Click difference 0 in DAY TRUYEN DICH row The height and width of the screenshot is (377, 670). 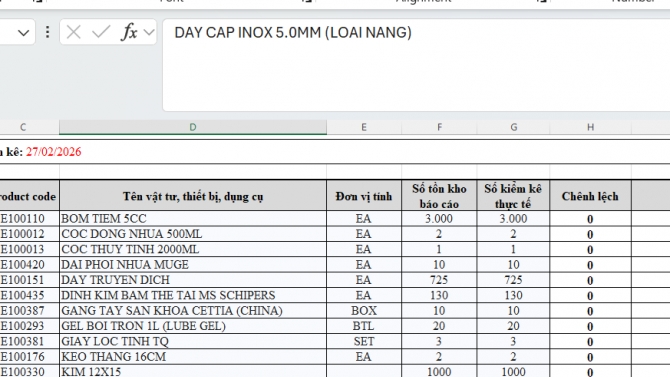[590, 280]
